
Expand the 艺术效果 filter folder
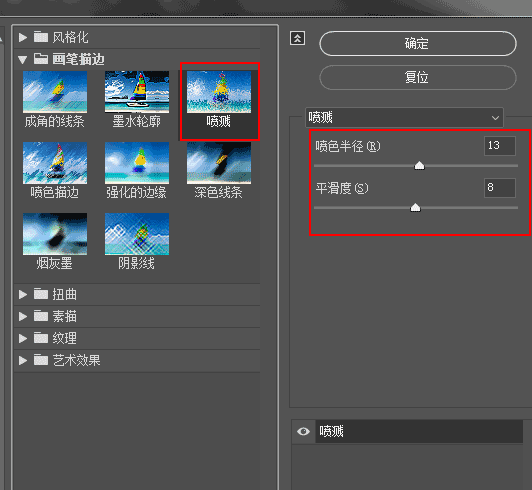(23, 360)
